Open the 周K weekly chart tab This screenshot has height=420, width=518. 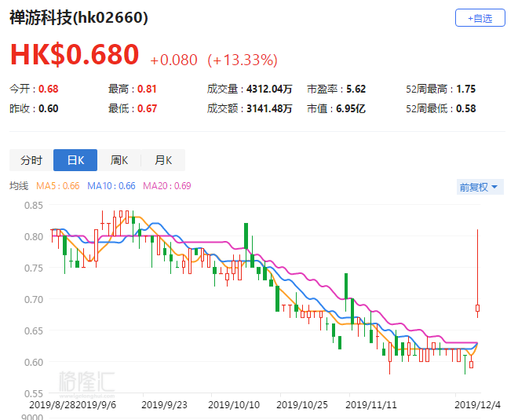tap(119, 160)
